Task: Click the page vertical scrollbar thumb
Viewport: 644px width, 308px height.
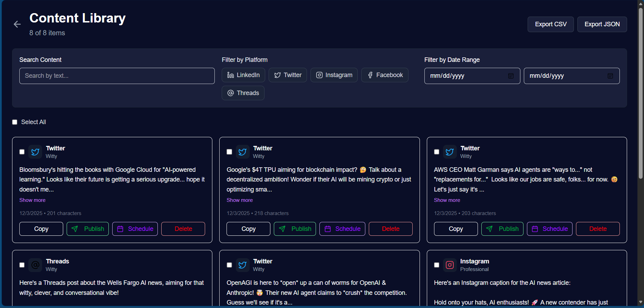Action: tap(641, 93)
